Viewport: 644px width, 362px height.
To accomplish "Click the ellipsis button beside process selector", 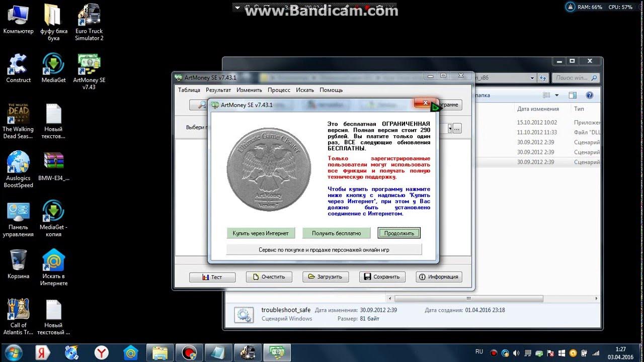I will point(457,129).
